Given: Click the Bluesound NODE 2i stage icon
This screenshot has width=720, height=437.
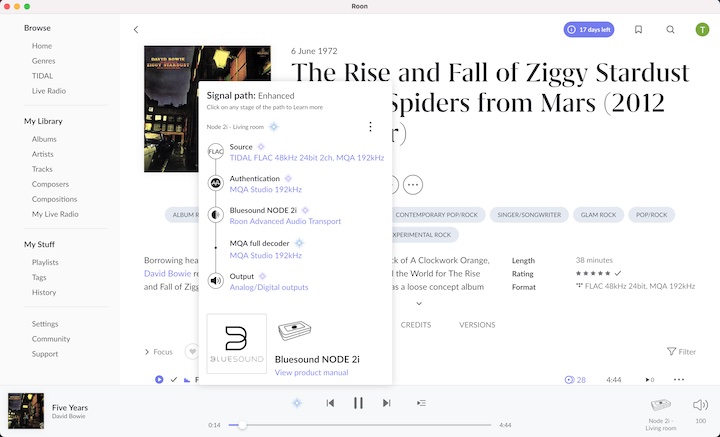Looking at the screenshot, I should [x=215, y=215].
